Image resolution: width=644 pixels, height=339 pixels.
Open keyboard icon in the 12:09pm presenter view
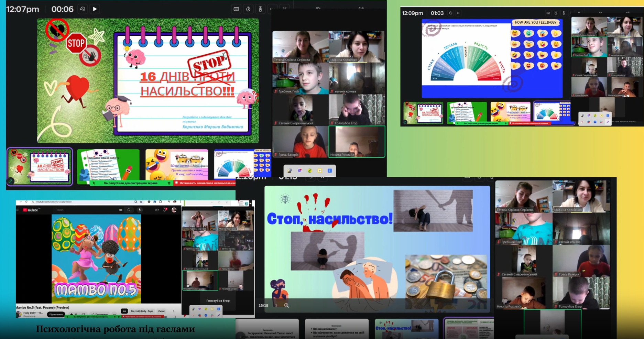[x=548, y=13]
